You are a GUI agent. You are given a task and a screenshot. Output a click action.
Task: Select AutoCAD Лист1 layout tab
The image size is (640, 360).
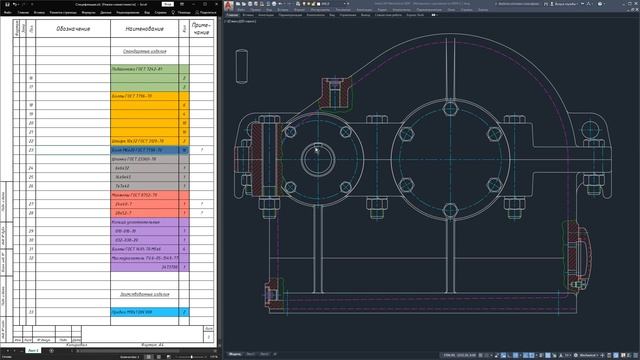[251, 354]
